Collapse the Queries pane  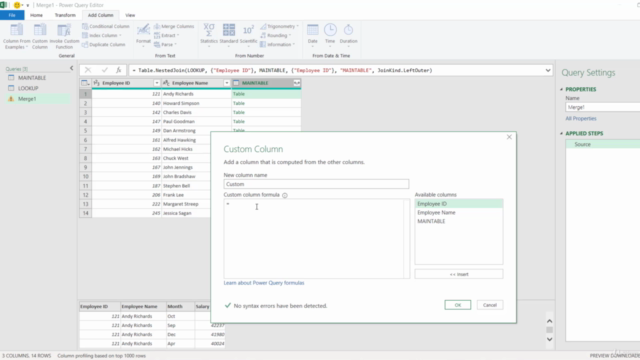pos(71,68)
